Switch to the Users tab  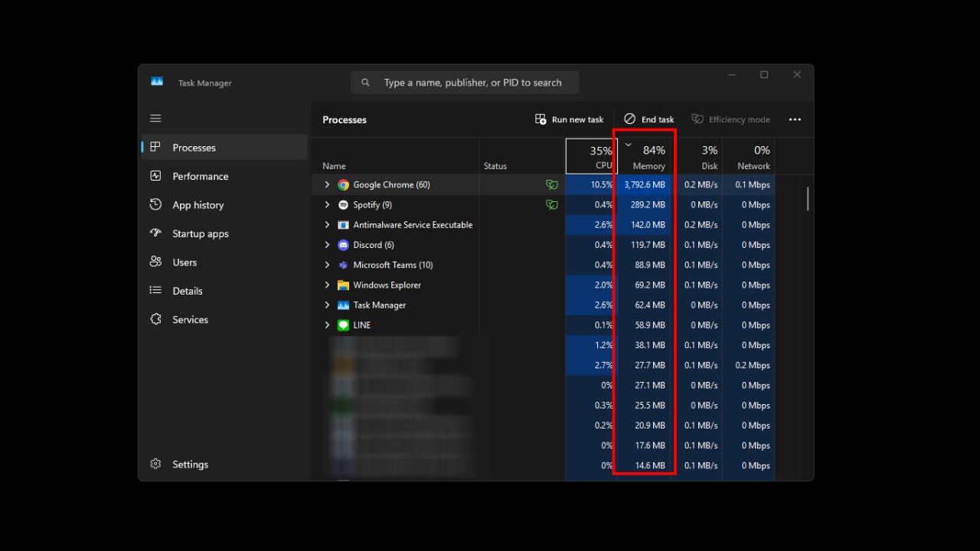point(224,262)
